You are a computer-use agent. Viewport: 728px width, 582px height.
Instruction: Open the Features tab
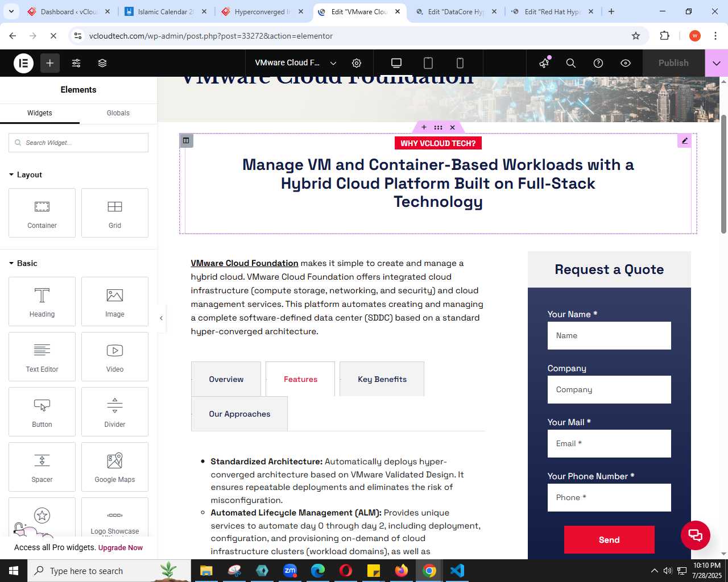click(300, 379)
